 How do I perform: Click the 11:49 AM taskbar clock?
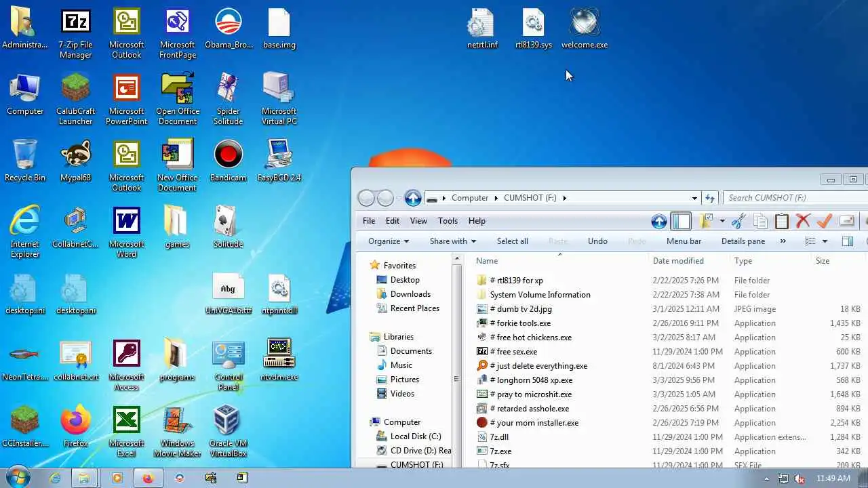[833, 479]
